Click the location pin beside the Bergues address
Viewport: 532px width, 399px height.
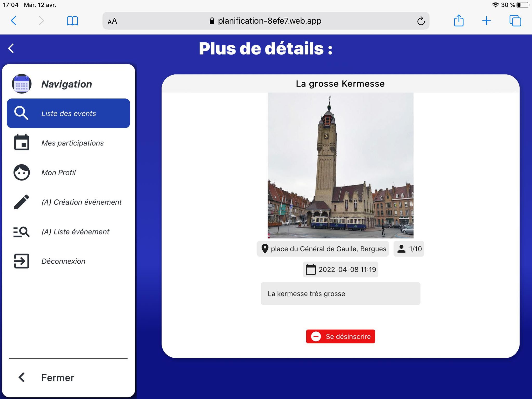(265, 249)
